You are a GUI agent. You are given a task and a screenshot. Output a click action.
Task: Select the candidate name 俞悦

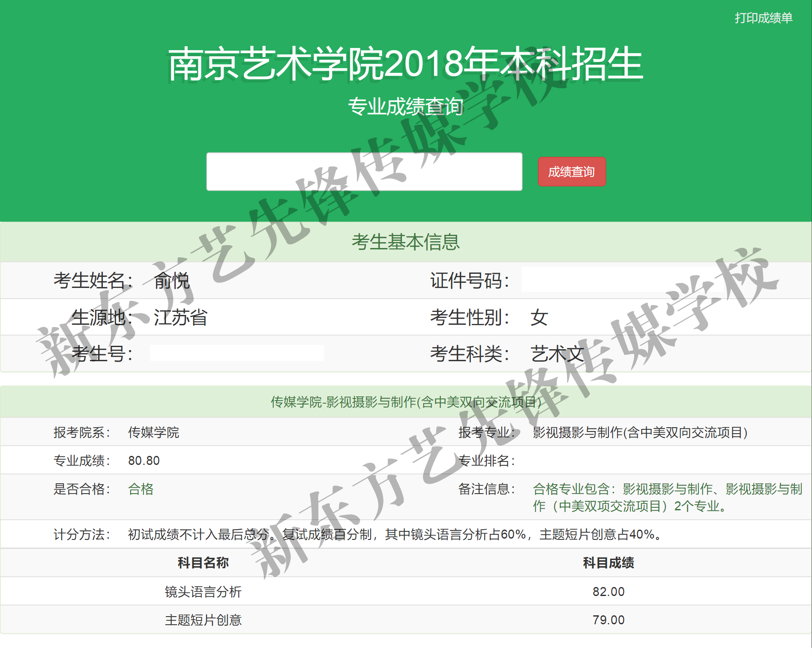pyautogui.click(x=172, y=281)
